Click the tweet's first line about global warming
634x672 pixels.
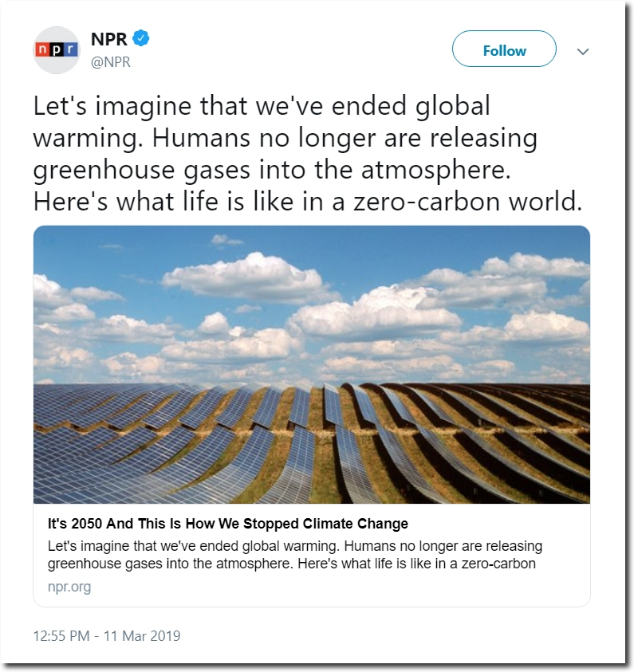coord(262,106)
